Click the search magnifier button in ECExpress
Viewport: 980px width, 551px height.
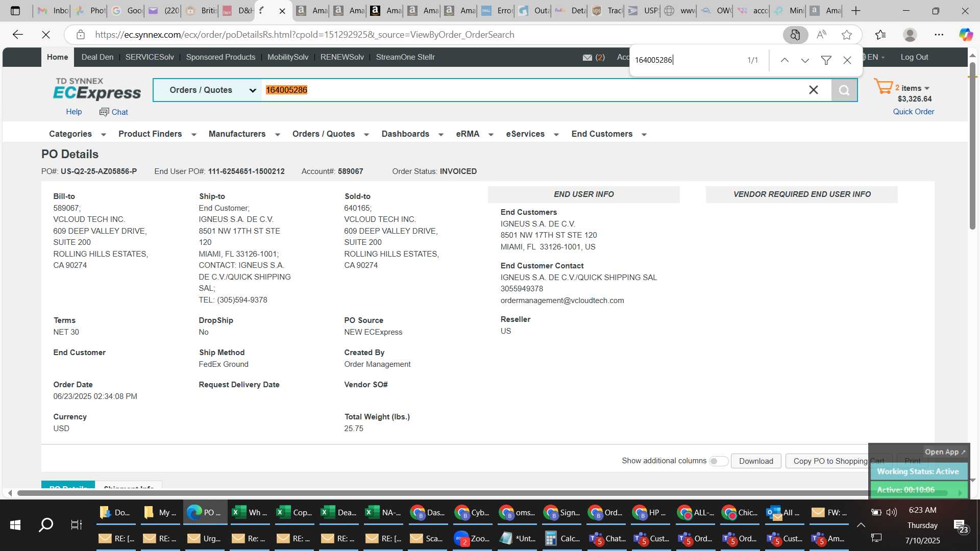coord(844,90)
